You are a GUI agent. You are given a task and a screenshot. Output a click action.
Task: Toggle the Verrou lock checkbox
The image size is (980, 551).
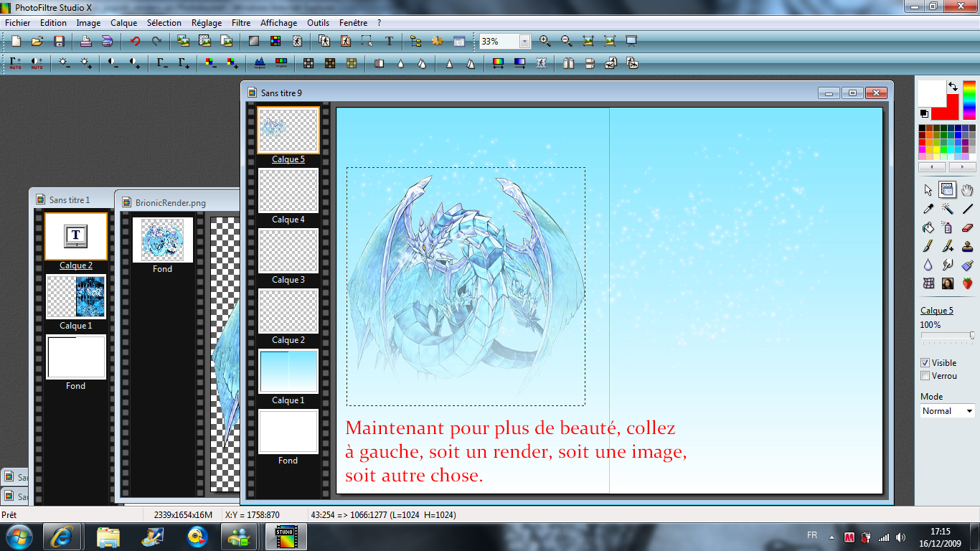point(925,376)
